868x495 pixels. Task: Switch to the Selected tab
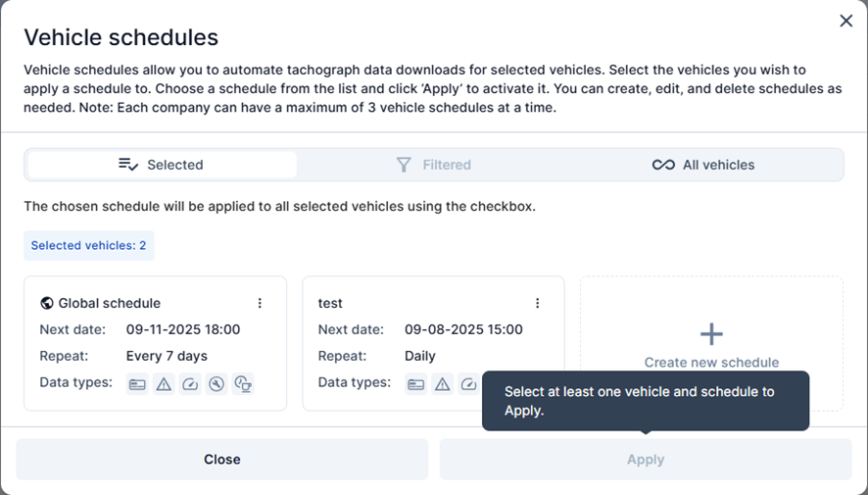(162, 165)
